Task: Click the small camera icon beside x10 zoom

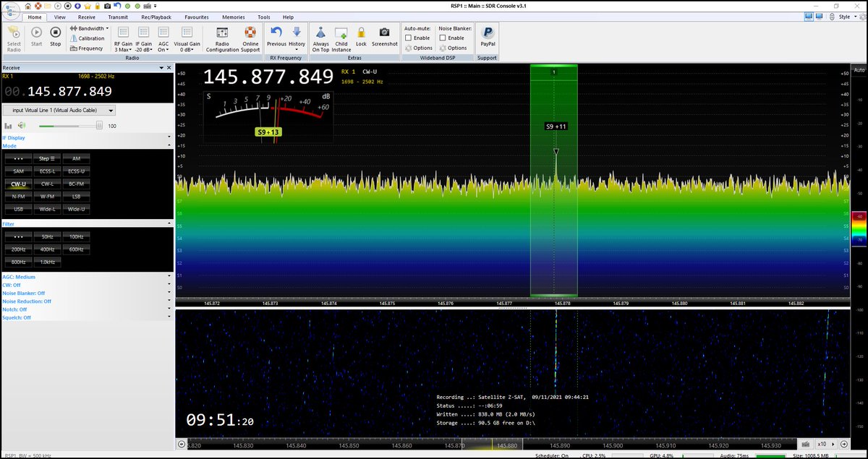Action: click(x=806, y=444)
